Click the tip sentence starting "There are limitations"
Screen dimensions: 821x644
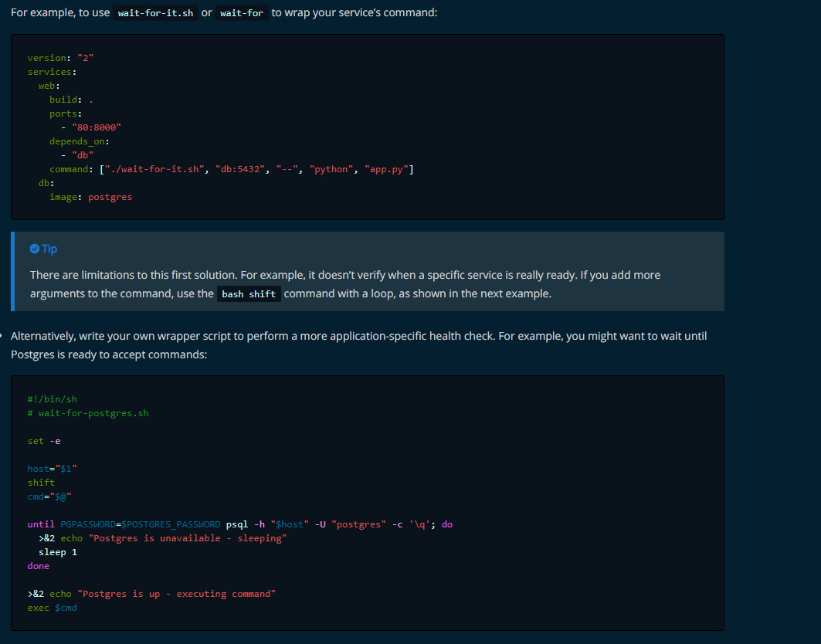tap(345, 284)
